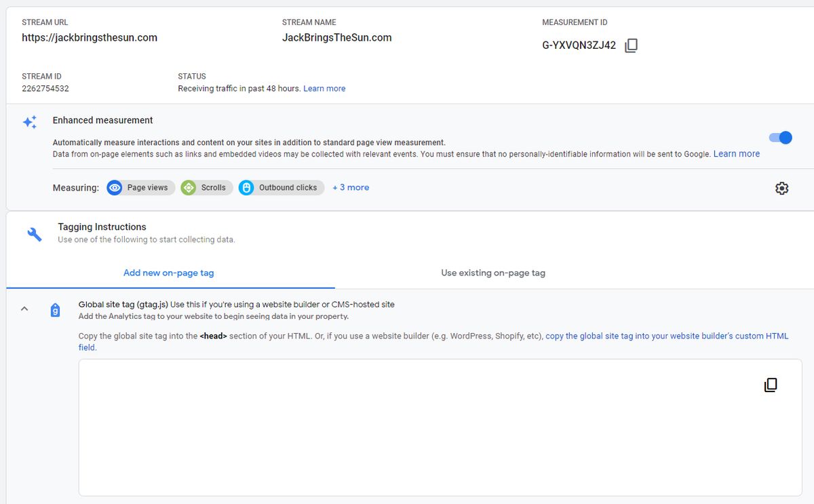Open Learn more link beside status
Image resolution: width=814 pixels, height=504 pixels.
324,89
